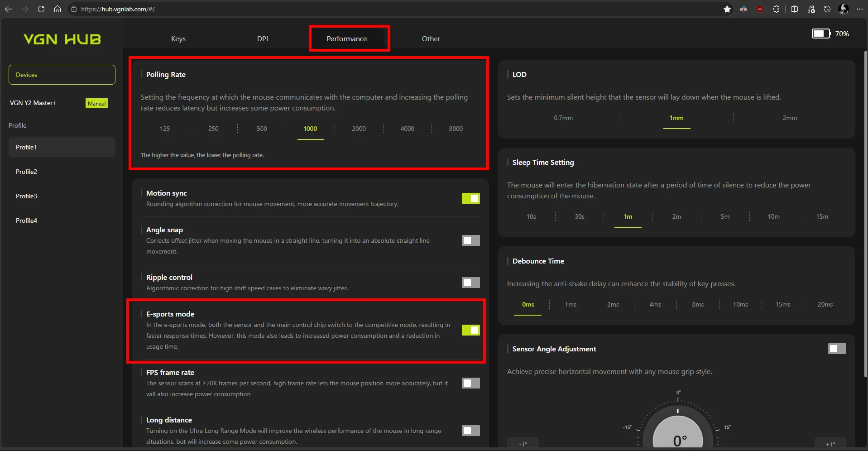Open the red shield blocker extension

760,9
